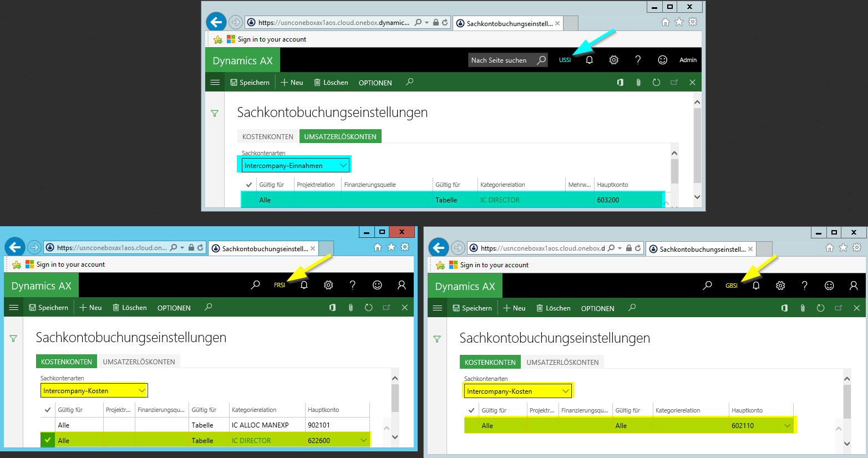Viewport: 868px width, 458px height.
Task: Open Intercompany-Kosten dropdown in FRSI window
Action: coord(141,390)
